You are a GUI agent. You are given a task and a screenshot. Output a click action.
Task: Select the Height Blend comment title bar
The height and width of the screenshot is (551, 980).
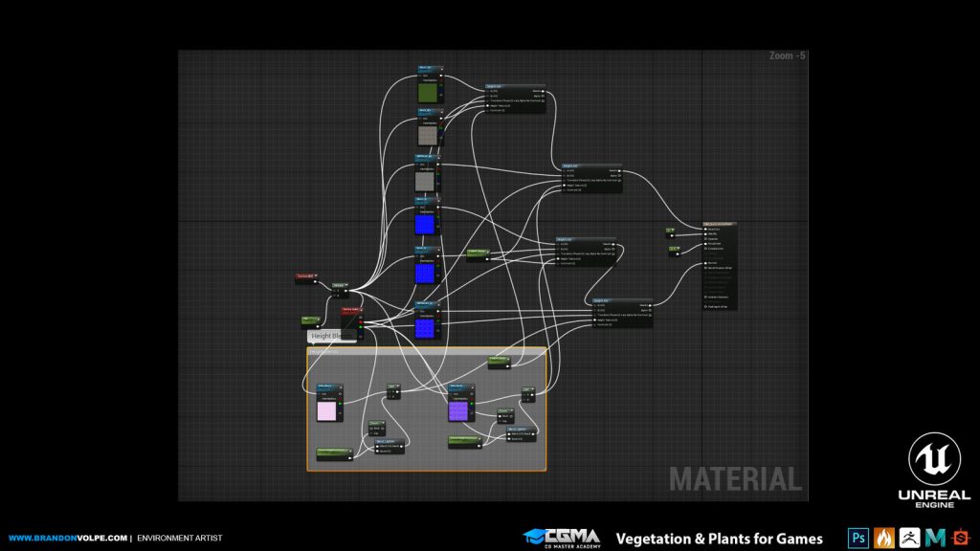coord(426,351)
